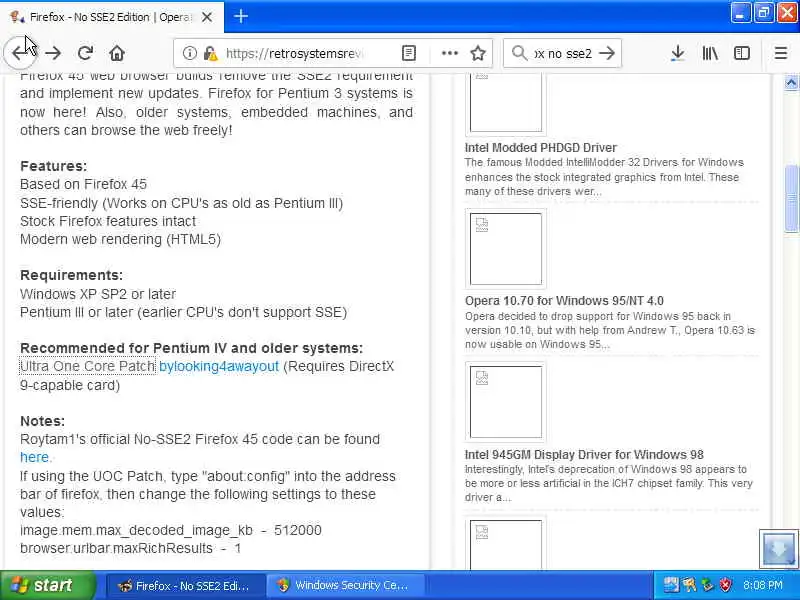Click text 'image.mem.max_decoded_image_kb - 512000'
Viewport: 800px width, 600px height.
(x=171, y=531)
